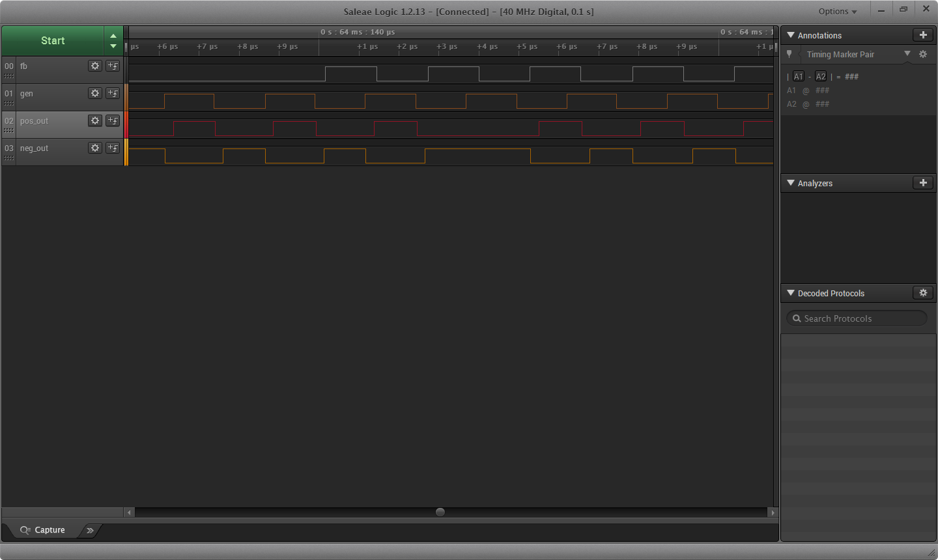This screenshot has width=938, height=560.
Task: Set trigger for fb channel
Action: point(113,66)
